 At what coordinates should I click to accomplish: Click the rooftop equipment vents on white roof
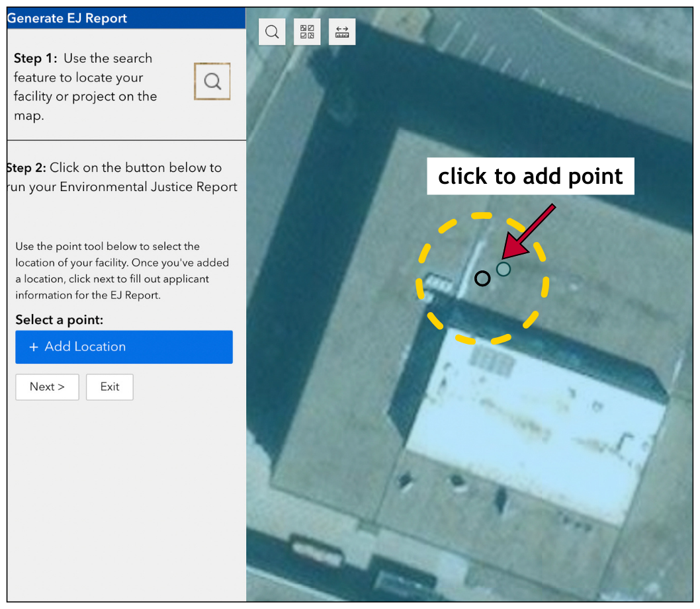[490, 362]
